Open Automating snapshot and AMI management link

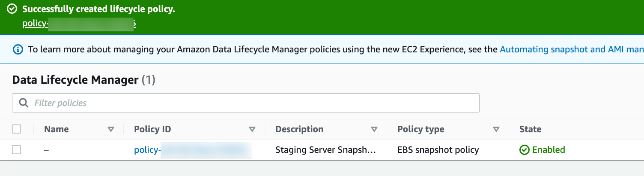click(572, 49)
